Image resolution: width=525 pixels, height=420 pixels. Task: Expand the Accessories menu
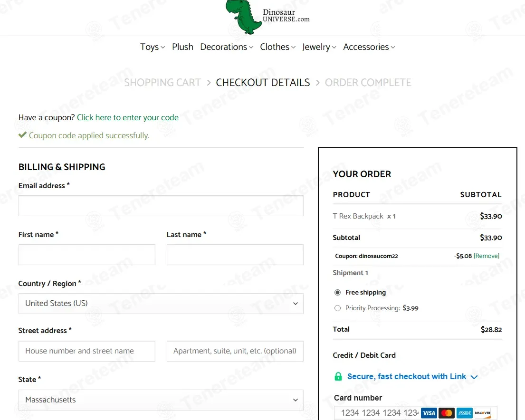(x=369, y=47)
